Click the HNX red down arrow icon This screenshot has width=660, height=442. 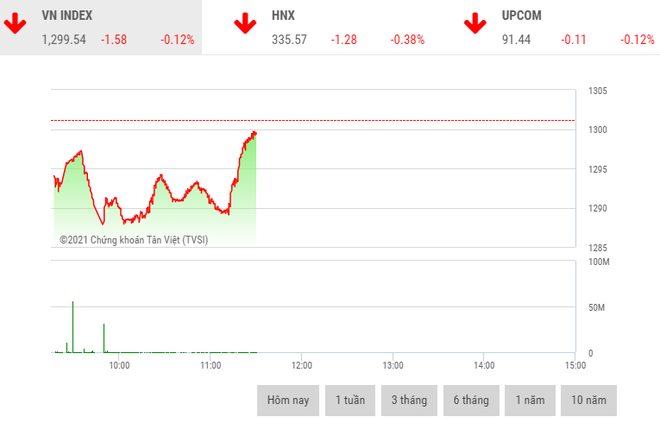pos(244,24)
